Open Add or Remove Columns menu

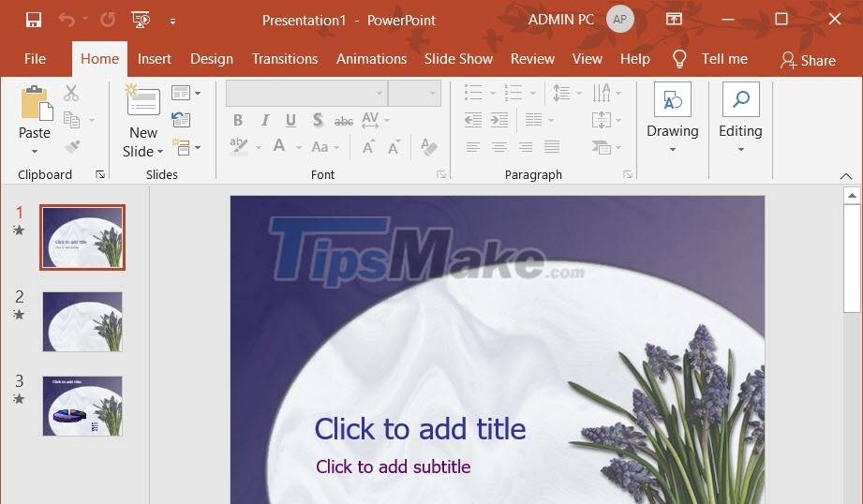click(x=538, y=119)
